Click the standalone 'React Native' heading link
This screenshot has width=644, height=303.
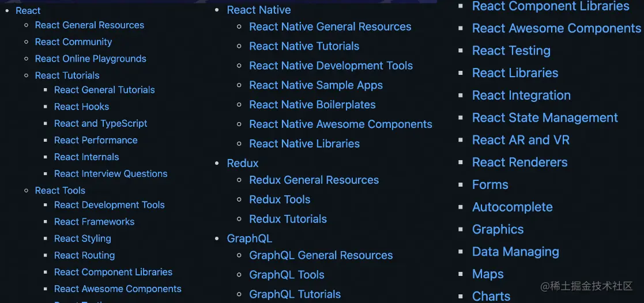point(259,10)
